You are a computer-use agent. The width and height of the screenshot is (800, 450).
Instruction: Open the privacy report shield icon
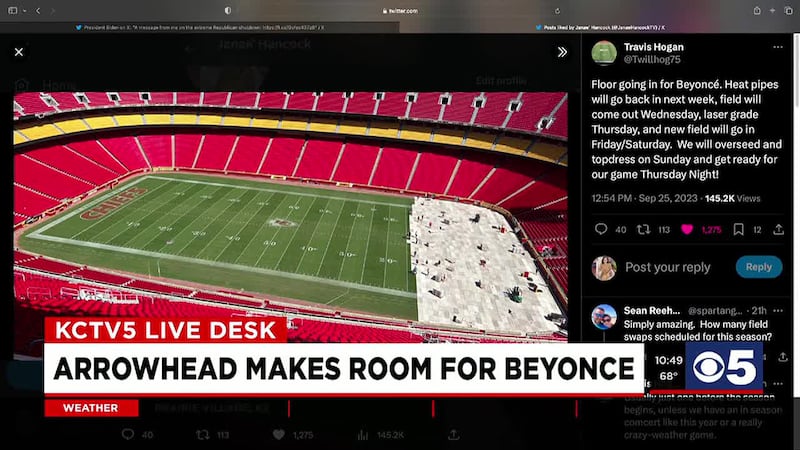point(228,11)
